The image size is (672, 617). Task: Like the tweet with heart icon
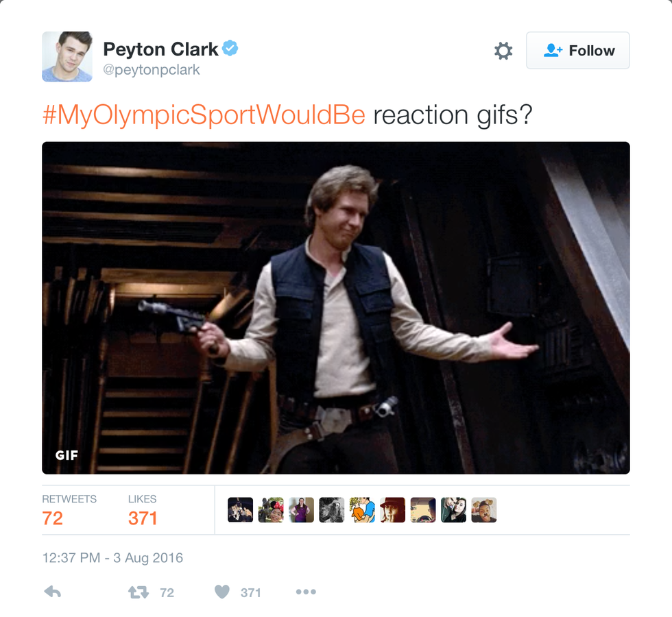click(x=222, y=592)
